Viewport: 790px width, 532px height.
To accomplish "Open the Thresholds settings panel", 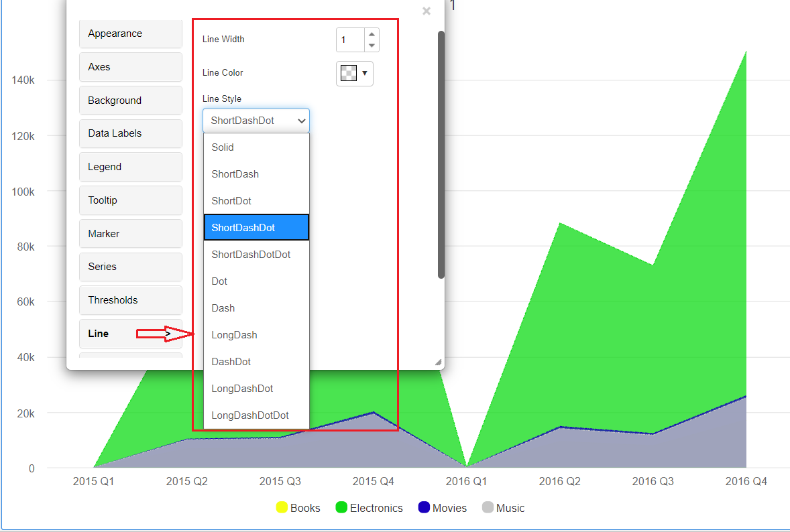I will point(130,300).
